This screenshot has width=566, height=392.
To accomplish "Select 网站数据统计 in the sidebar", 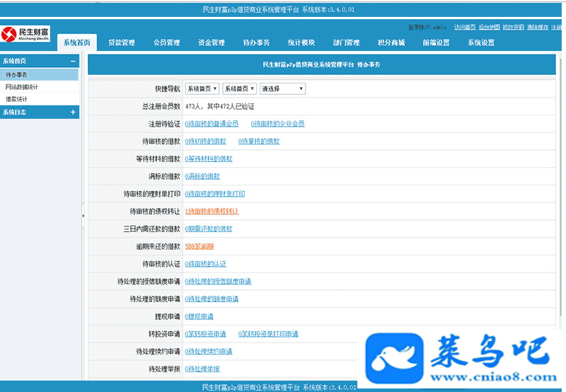I will (x=22, y=87).
